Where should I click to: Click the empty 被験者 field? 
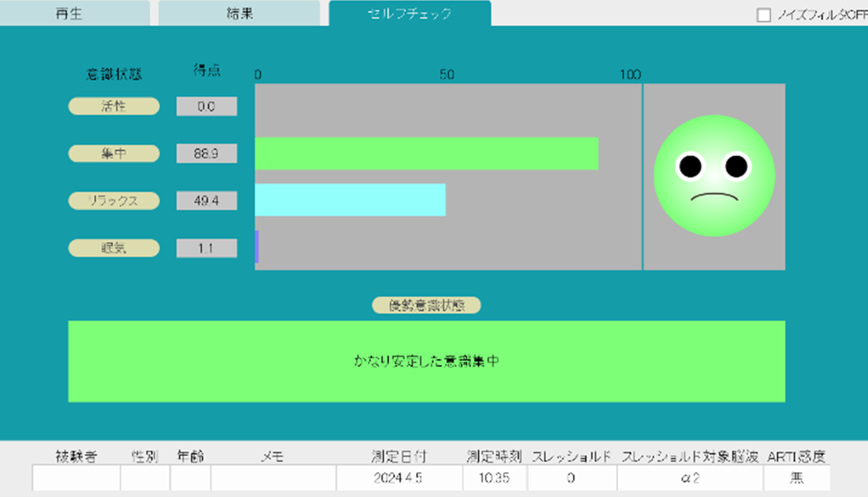click(76, 478)
